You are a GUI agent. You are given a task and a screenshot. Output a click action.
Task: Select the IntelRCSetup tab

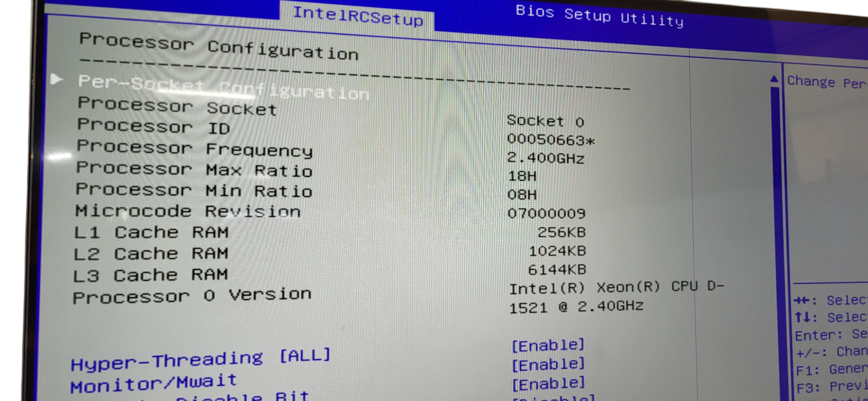[357, 16]
